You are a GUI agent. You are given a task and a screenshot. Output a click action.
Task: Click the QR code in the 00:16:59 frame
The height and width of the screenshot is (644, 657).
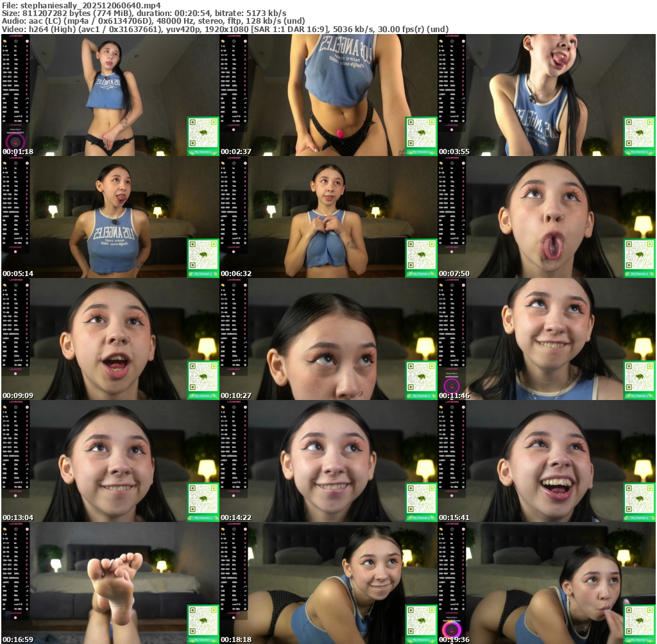pyautogui.click(x=203, y=621)
